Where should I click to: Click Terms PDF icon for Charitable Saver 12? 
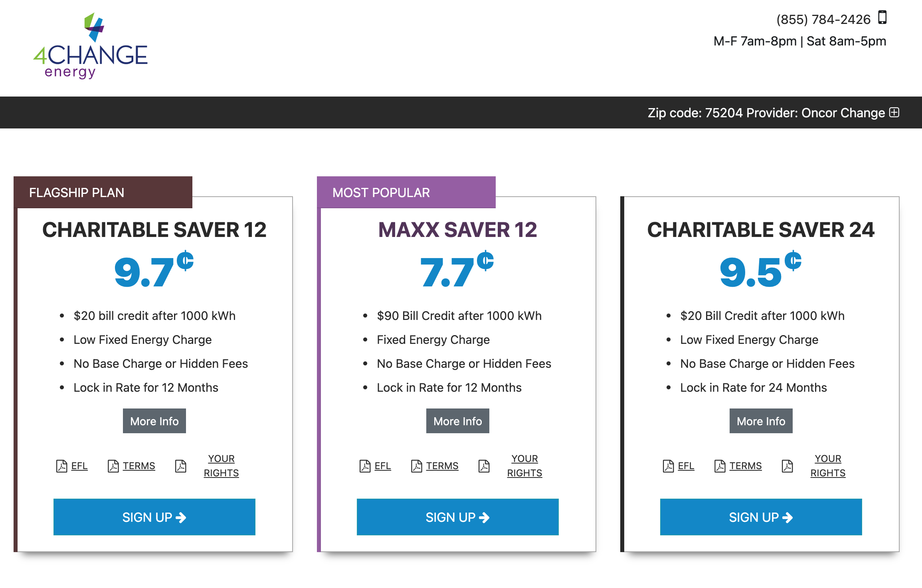tap(113, 466)
